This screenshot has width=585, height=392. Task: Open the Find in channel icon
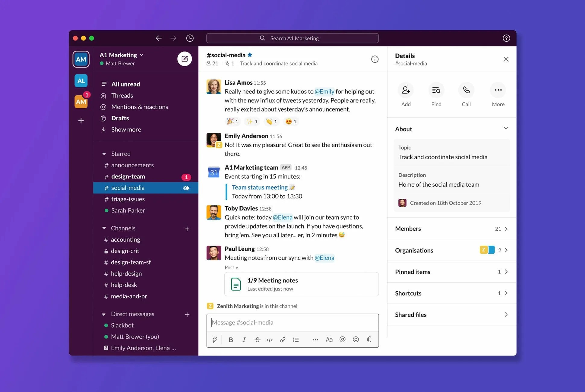tap(436, 90)
